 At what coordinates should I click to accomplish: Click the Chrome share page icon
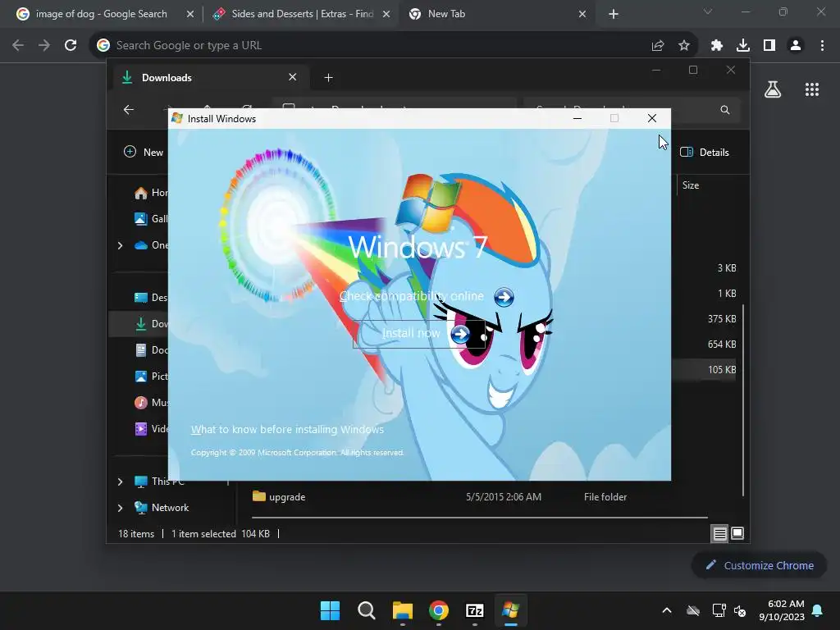[658, 46]
